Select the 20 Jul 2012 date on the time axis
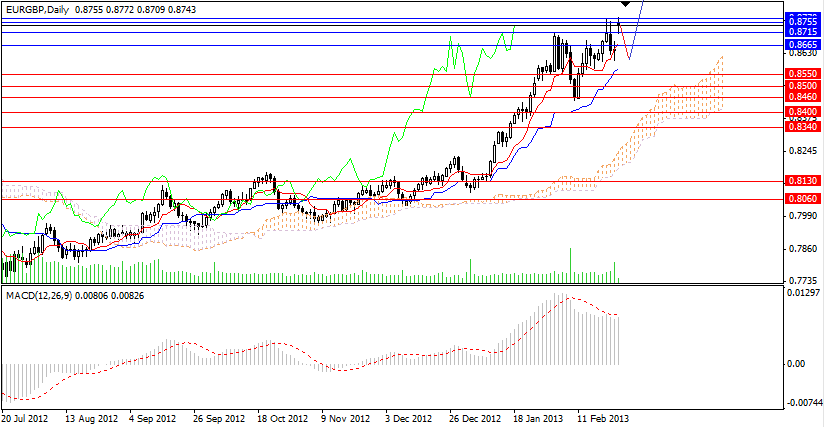The height and width of the screenshot is (427, 824). tap(24, 418)
